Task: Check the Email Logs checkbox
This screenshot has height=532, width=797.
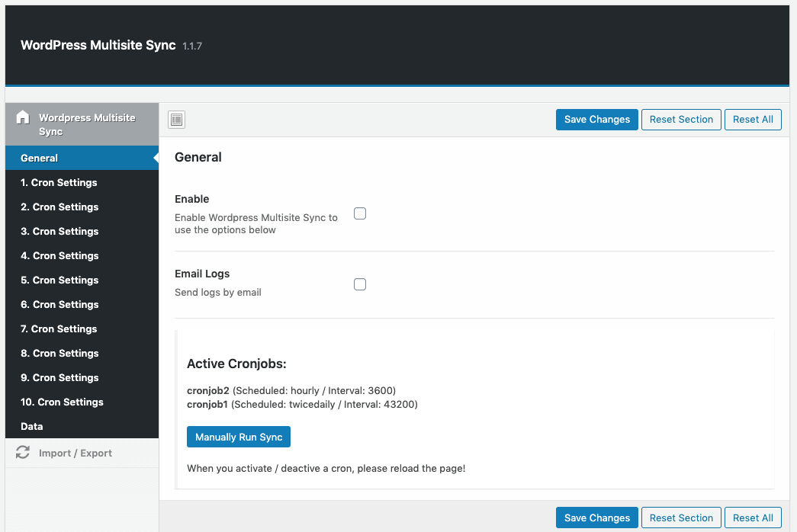Action: (359, 284)
